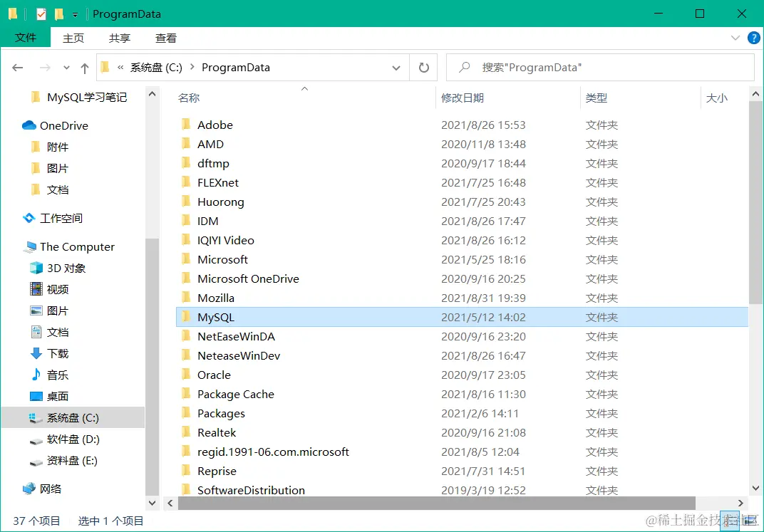Select the Microsoft folder icon
This screenshot has width=764, height=532.
tap(185, 259)
